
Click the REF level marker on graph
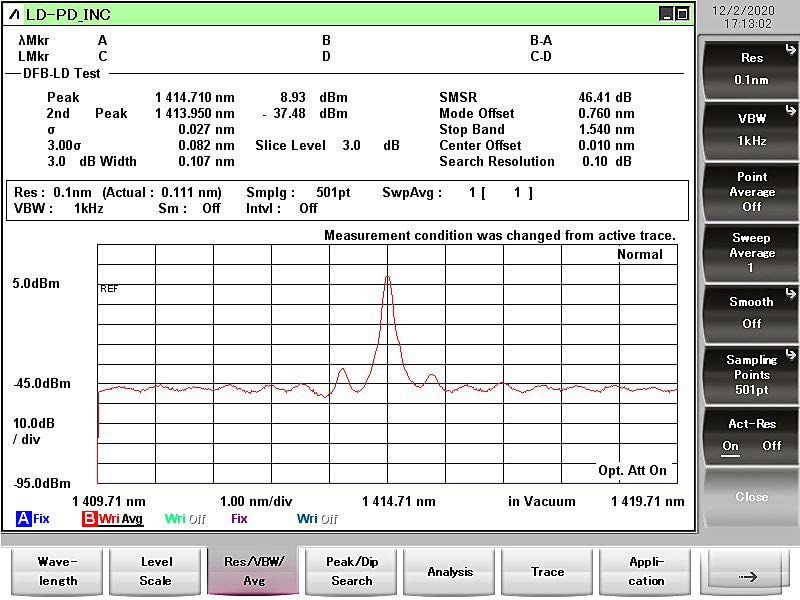[x=109, y=288]
